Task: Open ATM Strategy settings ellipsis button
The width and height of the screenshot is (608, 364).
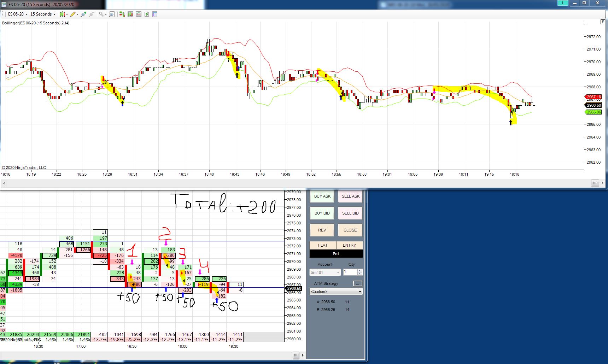Action: [x=358, y=283]
